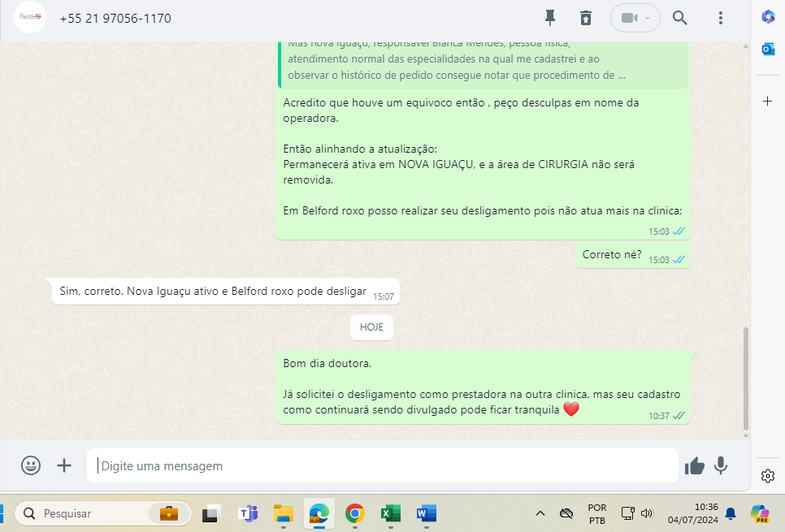Open Google Chrome from the taskbar

coord(355,513)
